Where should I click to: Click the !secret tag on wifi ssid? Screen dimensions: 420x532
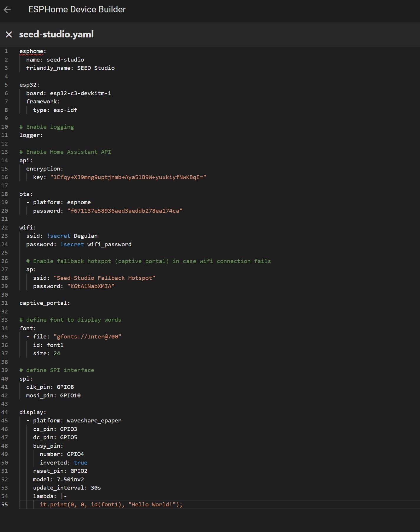click(x=59, y=236)
